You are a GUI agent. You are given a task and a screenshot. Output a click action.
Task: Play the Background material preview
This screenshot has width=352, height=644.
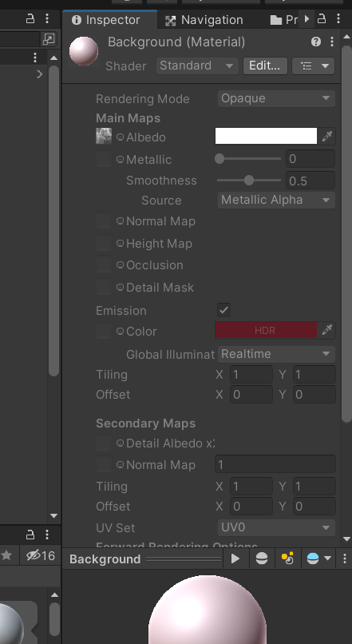pos(235,559)
